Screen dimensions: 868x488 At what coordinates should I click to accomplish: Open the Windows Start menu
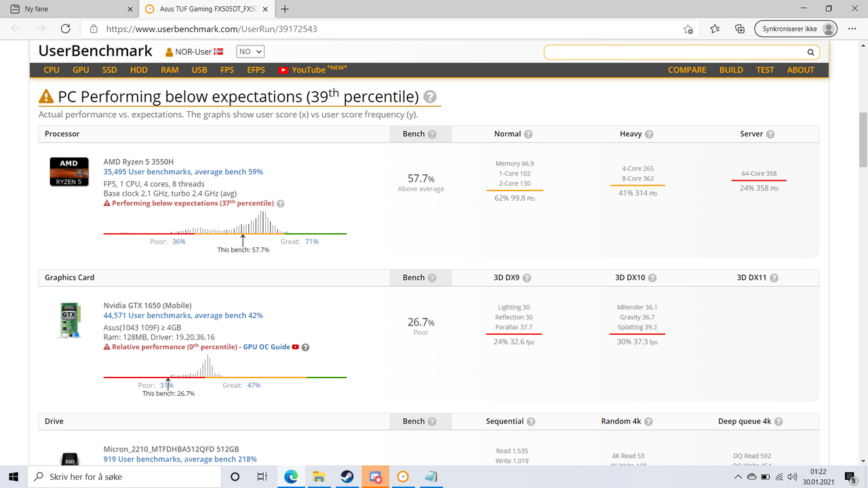14,476
